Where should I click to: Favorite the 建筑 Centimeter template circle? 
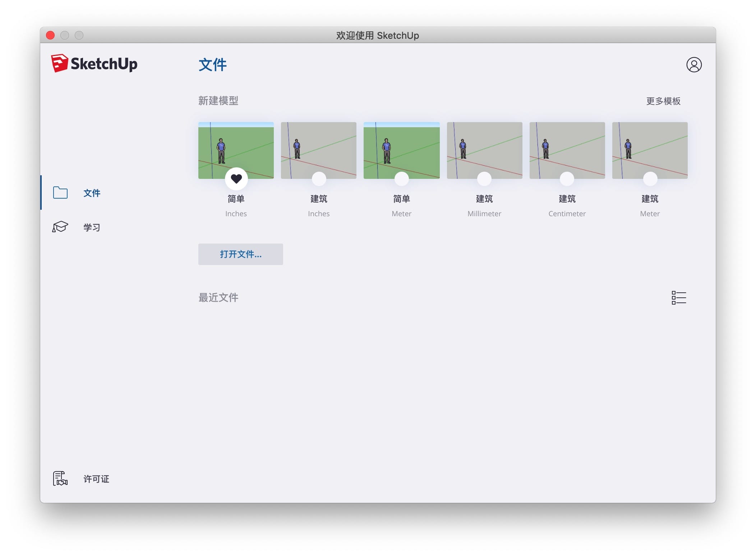pyautogui.click(x=567, y=179)
